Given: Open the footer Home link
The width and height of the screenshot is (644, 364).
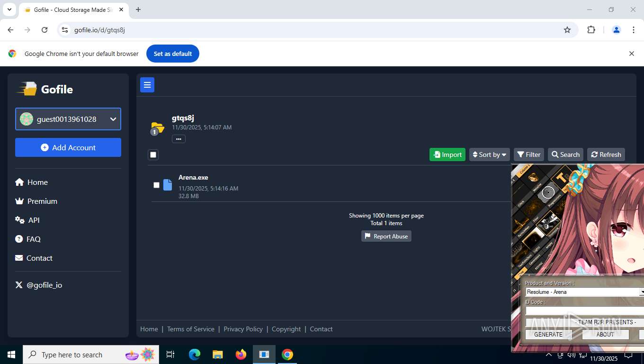Looking at the screenshot, I should (149, 329).
